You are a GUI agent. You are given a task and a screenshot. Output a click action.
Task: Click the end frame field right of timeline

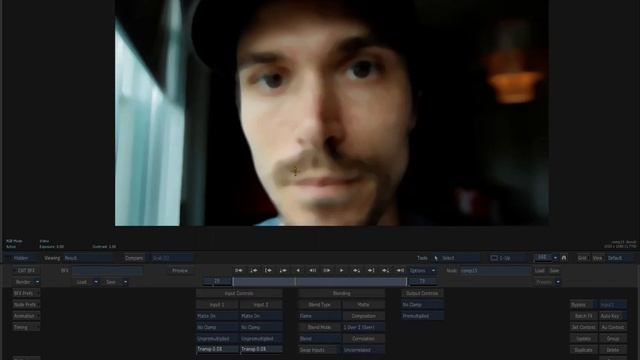[x=422, y=282]
